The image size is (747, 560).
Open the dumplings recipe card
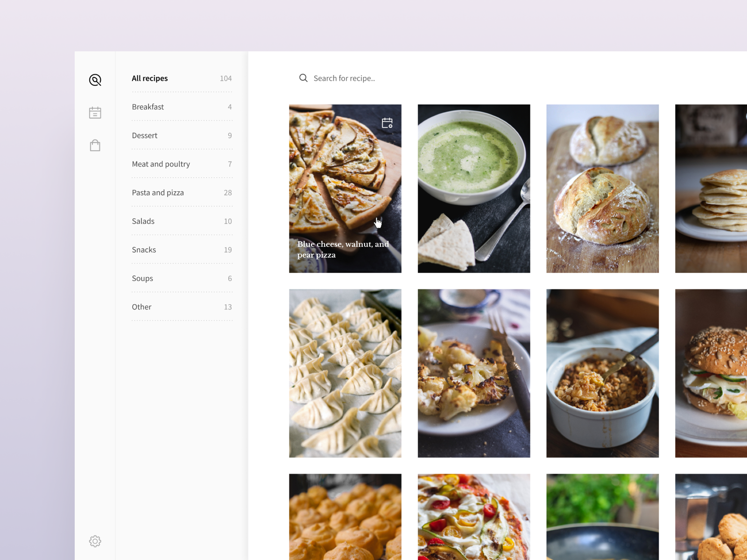tap(345, 373)
